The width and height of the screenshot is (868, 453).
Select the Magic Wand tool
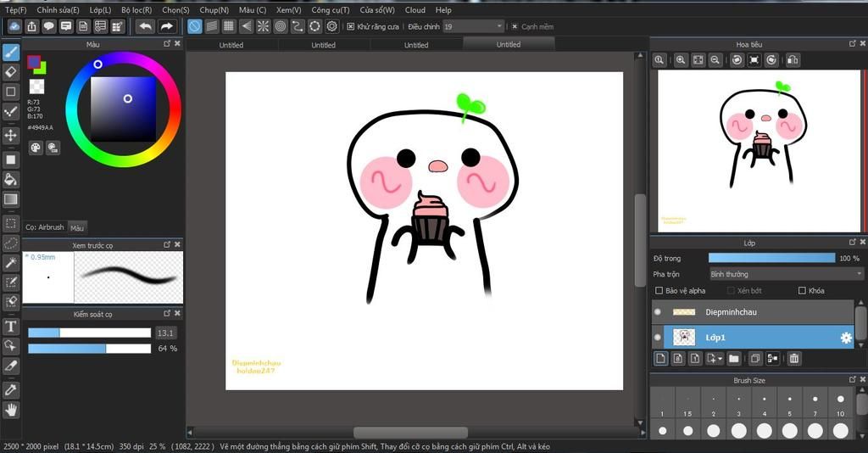(10, 263)
